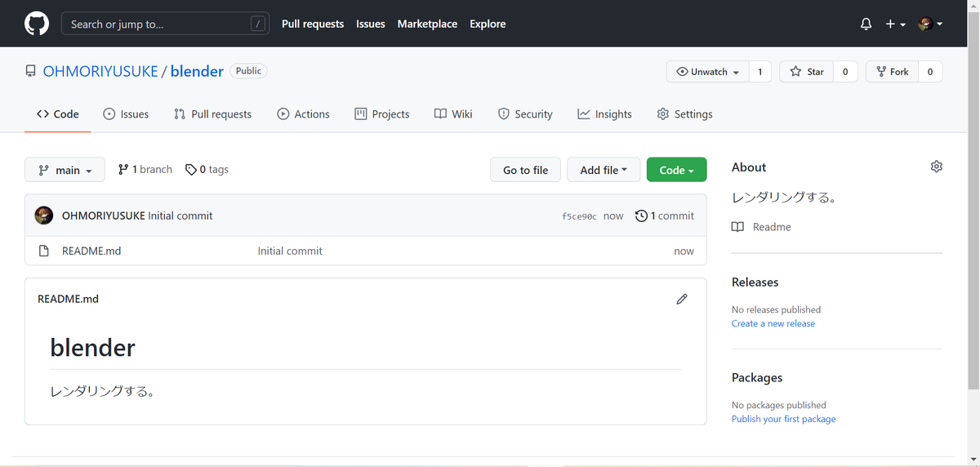Click the tags icon showing 0 tags
Image resolution: width=980 pixels, height=467 pixels.
[x=190, y=170]
